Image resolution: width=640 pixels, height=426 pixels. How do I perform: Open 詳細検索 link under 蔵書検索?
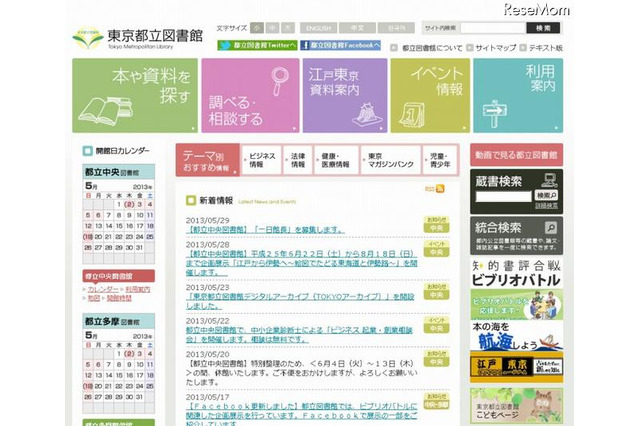point(546,206)
